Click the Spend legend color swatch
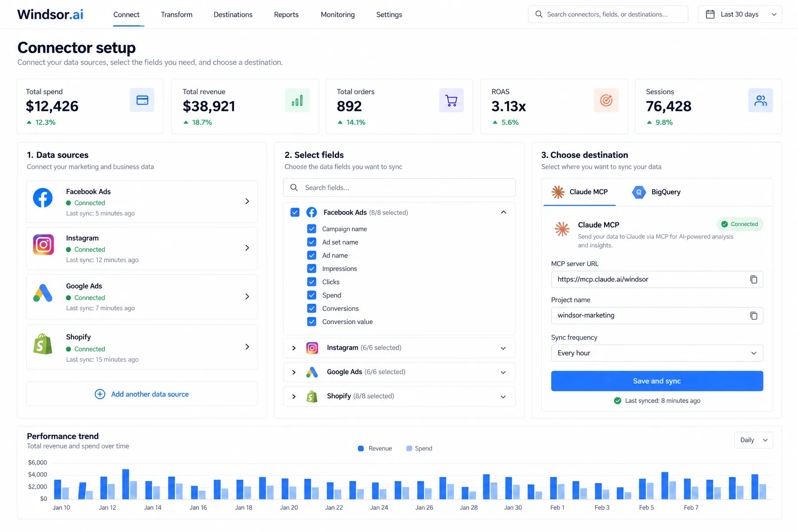The width and height of the screenshot is (798, 532). click(x=409, y=449)
